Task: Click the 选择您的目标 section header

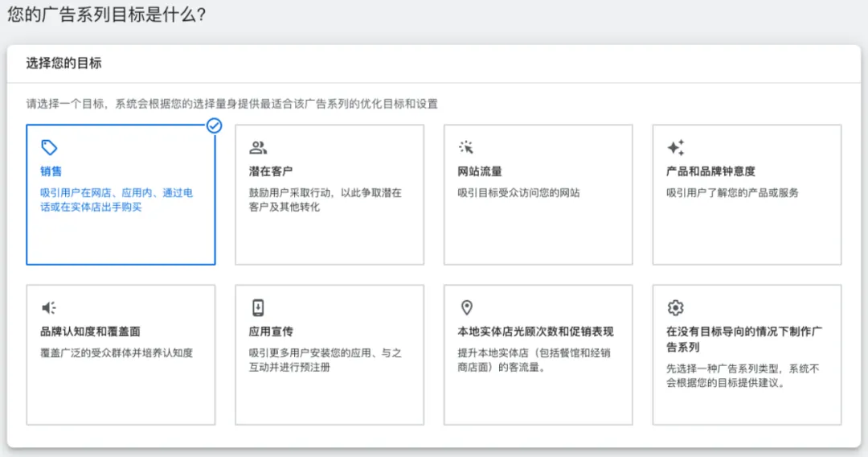Action: coord(63,63)
